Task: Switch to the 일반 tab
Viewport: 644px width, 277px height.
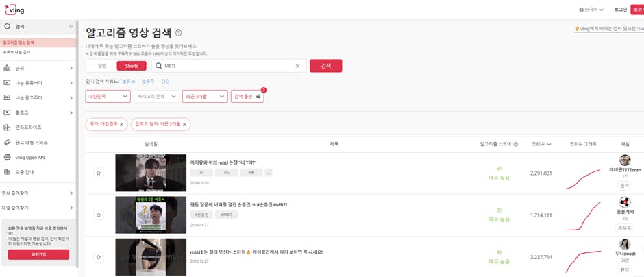Action: coord(102,66)
